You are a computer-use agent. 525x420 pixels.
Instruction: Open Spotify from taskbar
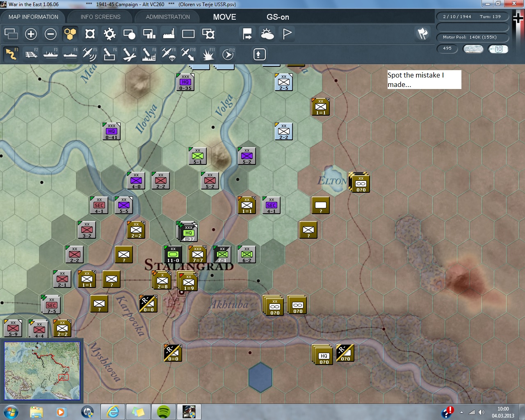click(x=164, y=412)
